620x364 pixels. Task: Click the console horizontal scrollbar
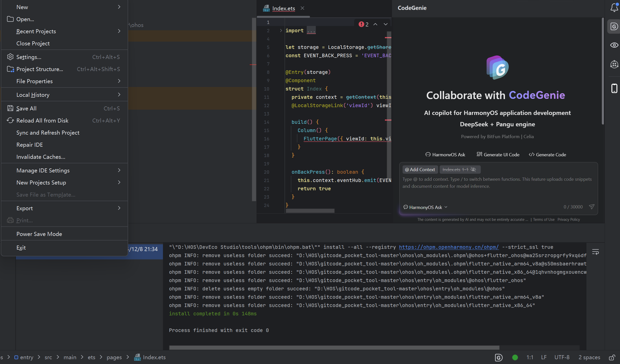point(334,348)
